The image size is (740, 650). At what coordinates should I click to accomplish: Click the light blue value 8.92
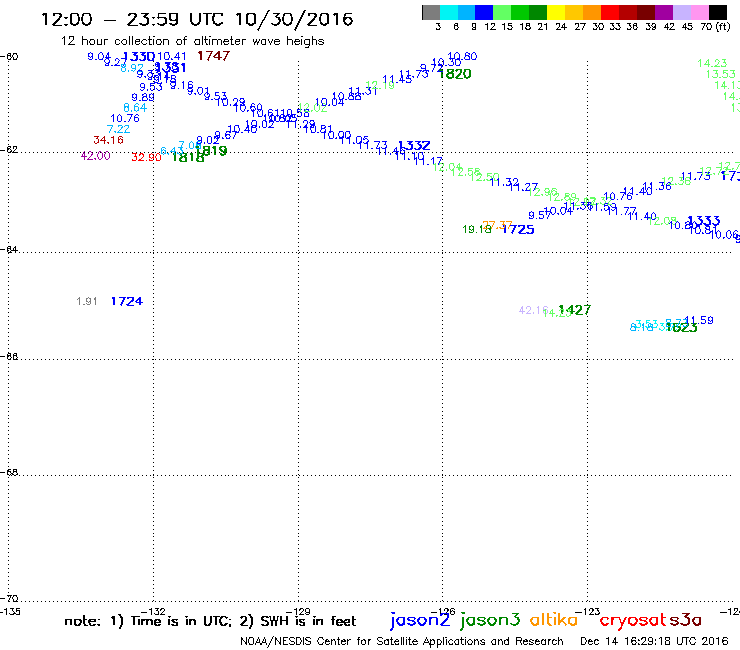coord(132,68)
